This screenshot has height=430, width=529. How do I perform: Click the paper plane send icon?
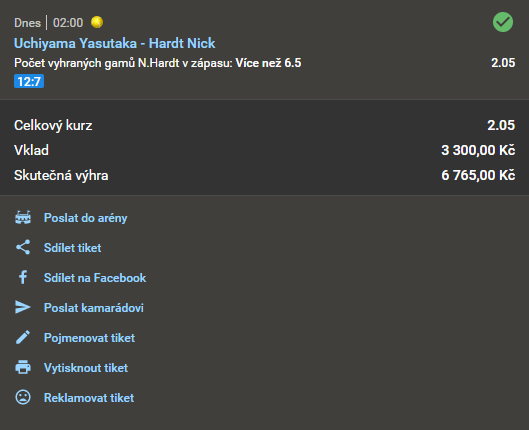pyautogui.click(x=23, y=307)
